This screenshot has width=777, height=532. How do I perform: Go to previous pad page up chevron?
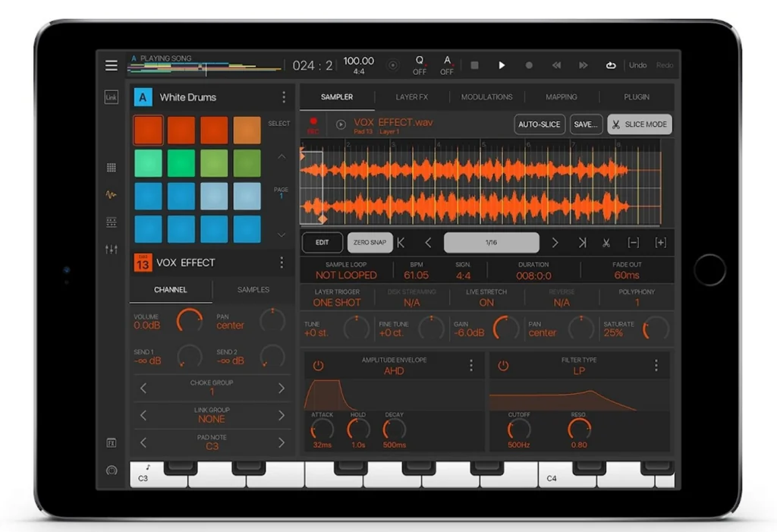tap(282, 156)
